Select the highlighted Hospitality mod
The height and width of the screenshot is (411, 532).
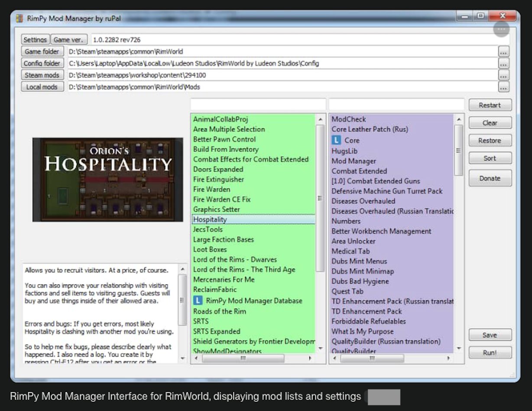253,219
